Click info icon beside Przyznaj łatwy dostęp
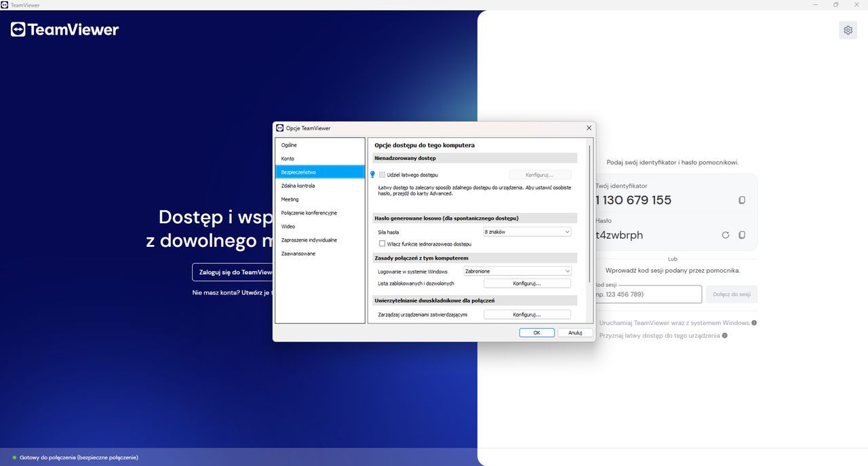The height and width of the screenshot is (466, 868). point(725,336)
